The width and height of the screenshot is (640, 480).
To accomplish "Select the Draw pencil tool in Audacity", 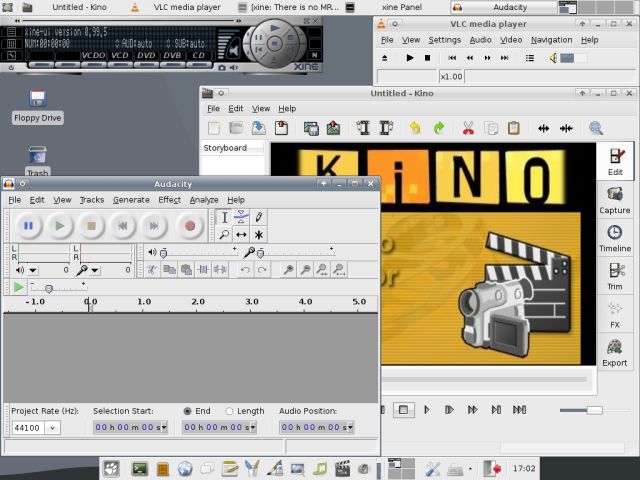I will (x=259, y=217).
